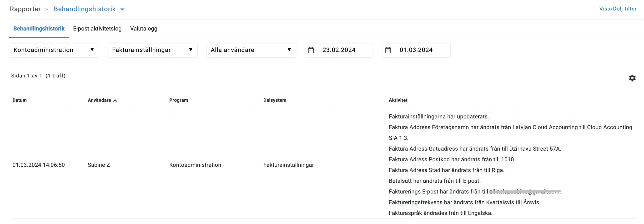
Task: Sort by the Program column header
Action: [178, 100]
